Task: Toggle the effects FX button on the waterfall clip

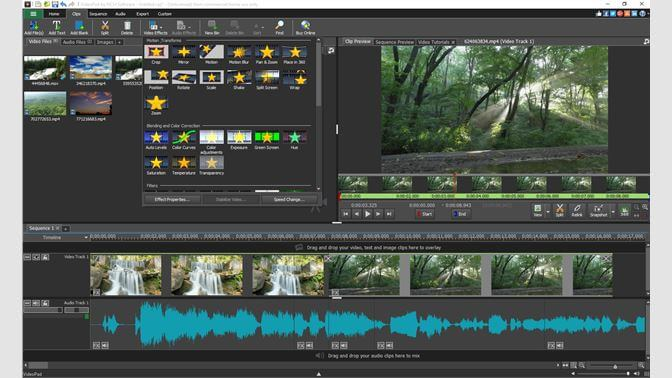Action: pyautogui.click(x=96, y=292)
